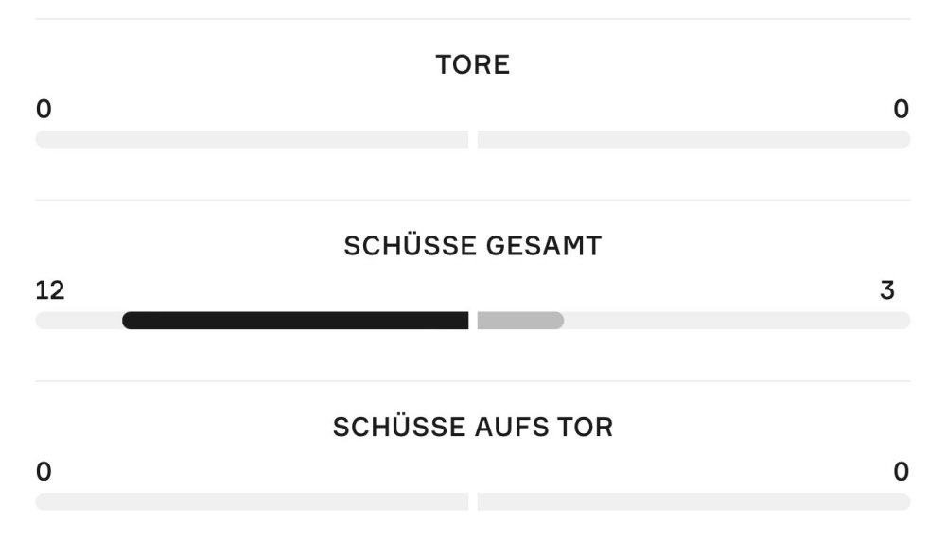Click the unfilled track left of black bar
Viewport: 946px width, 560px height.
79,321
